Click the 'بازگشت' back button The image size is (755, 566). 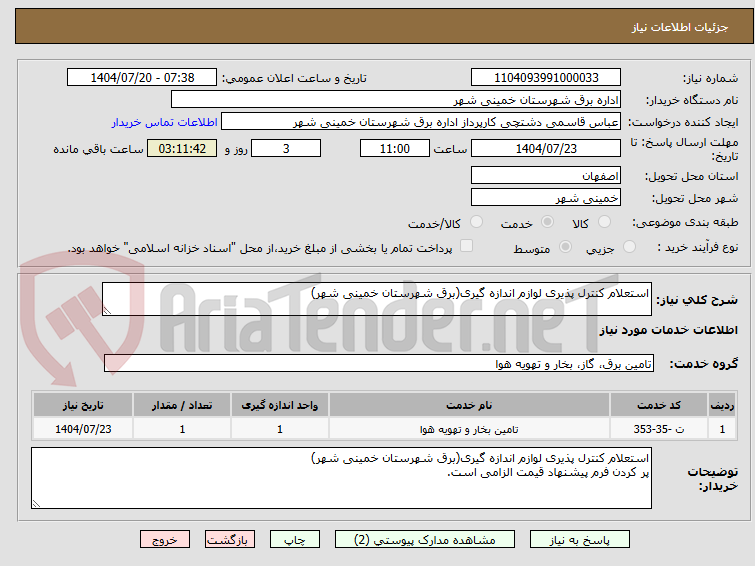coord(230,540)
